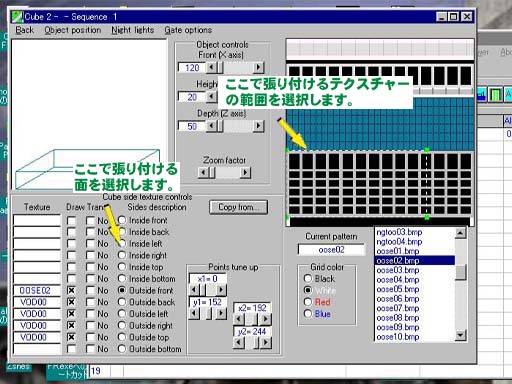Image resolution: width=512 pixels, height=384 pixels.
Task: Click left arrow of Zoom factor scrollbar
Action: point(203,172)
